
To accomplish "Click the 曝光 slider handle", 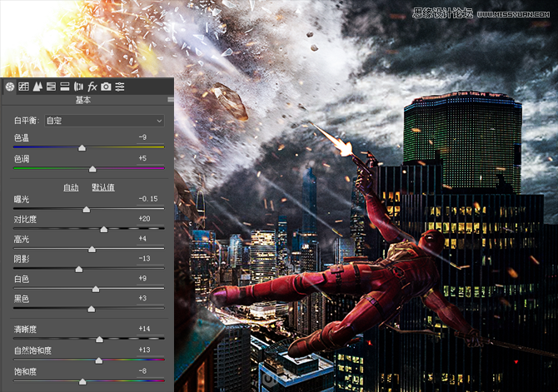I will [87, 209].
